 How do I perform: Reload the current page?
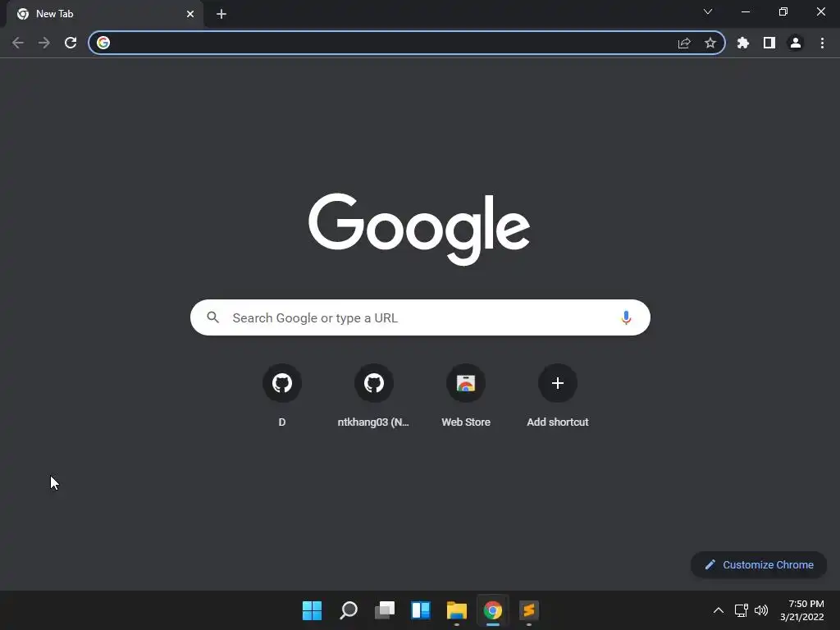pos(71,43)
